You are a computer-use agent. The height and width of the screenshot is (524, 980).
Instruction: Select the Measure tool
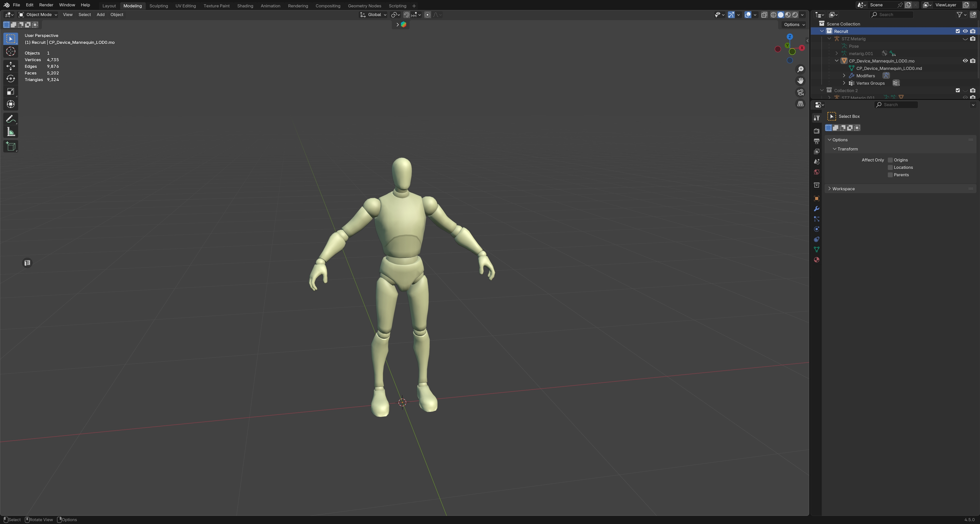[x=11, y=132]
